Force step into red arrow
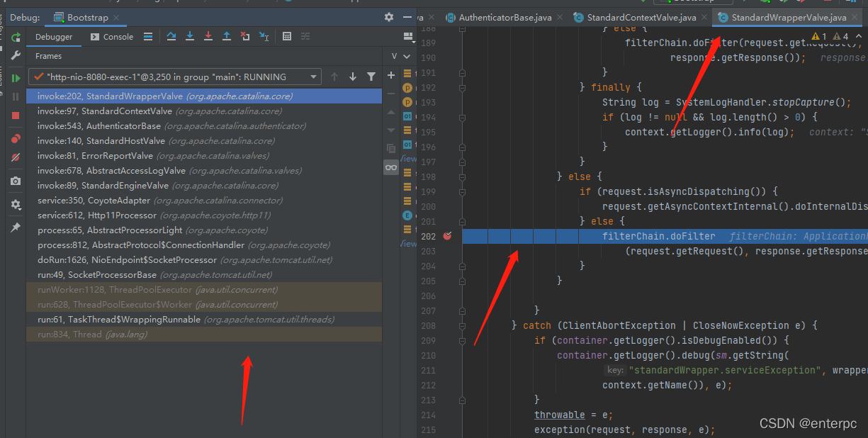868x438 pixels. (208, 37)
